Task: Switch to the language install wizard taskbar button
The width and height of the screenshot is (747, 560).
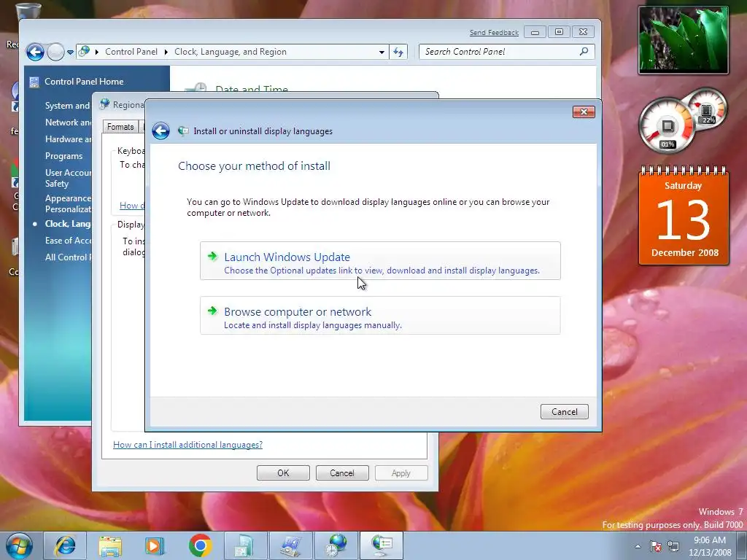Action: click(x=382, y=545)
